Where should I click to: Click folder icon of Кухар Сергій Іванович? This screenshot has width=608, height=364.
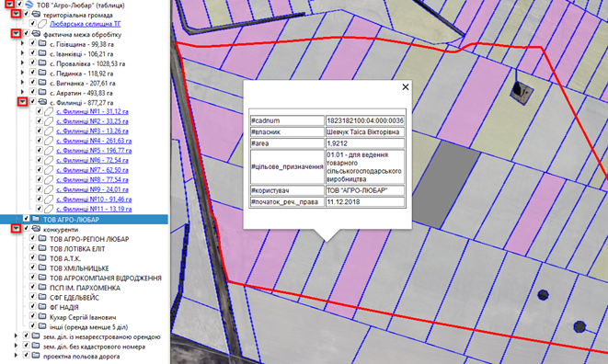(42, 316)
